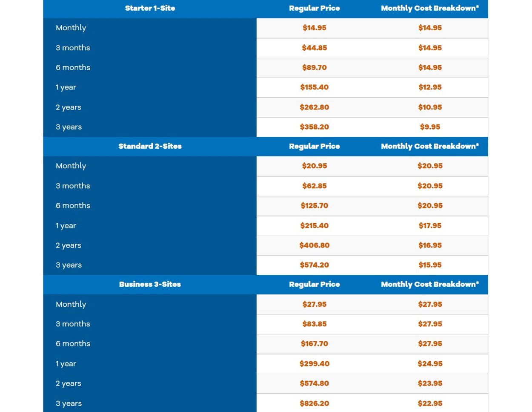Image resolution: width=532 pixels, height=412 pixels.
Task: Select the Monthly row under Starter 1-Site
Action: [266, 28]
